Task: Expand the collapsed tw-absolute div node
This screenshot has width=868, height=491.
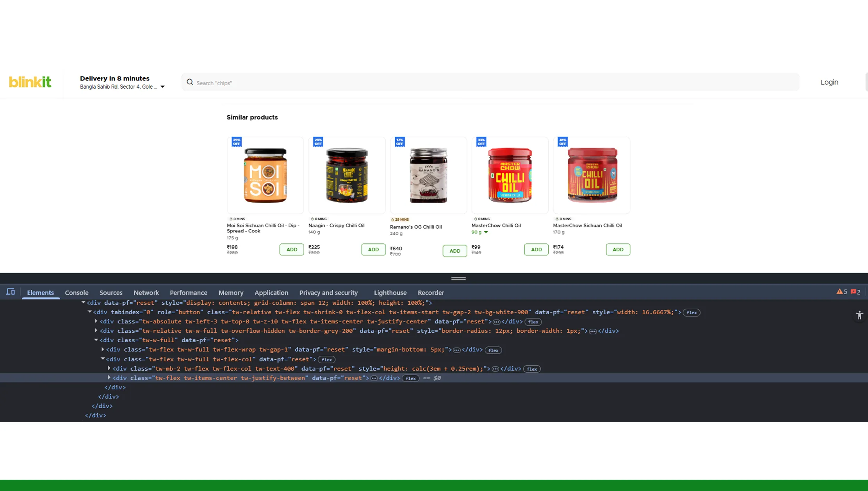Action: [x=96, y=321]
